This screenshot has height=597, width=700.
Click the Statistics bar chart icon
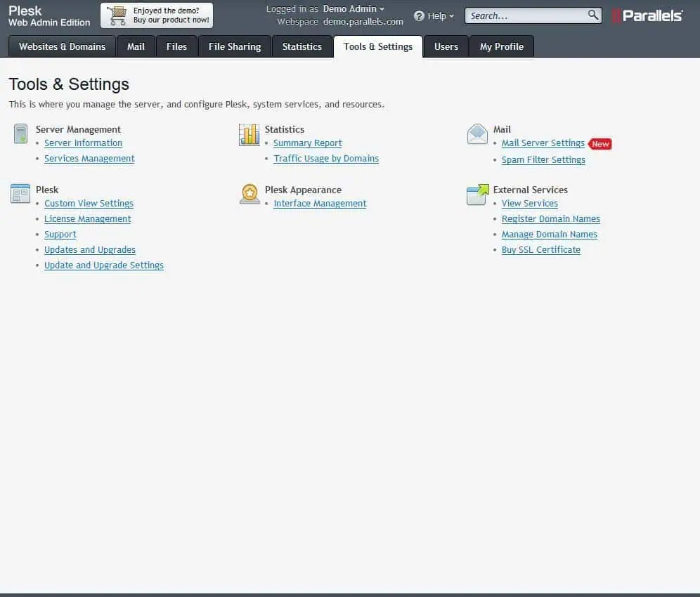pos(249,134)
